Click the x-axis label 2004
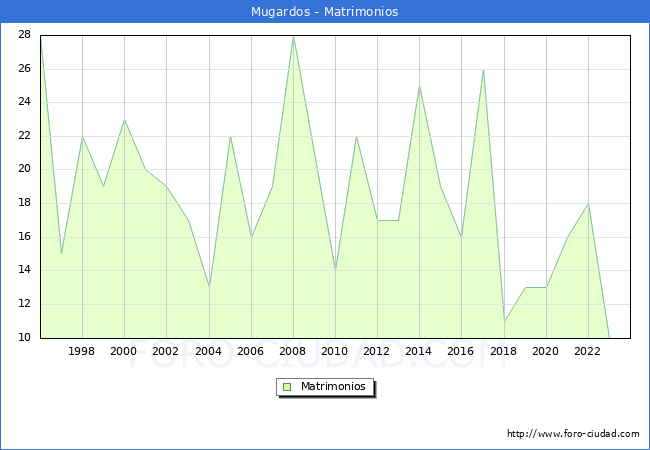650x450 pixels. tap(209, 351)
